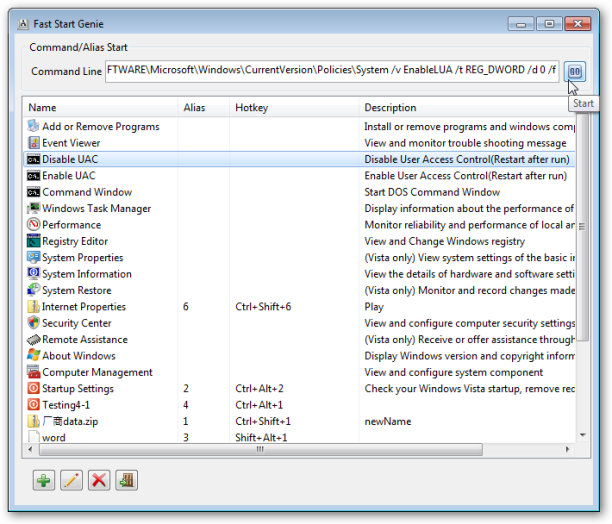Click the Performance row icon

[x=34, y=225]
